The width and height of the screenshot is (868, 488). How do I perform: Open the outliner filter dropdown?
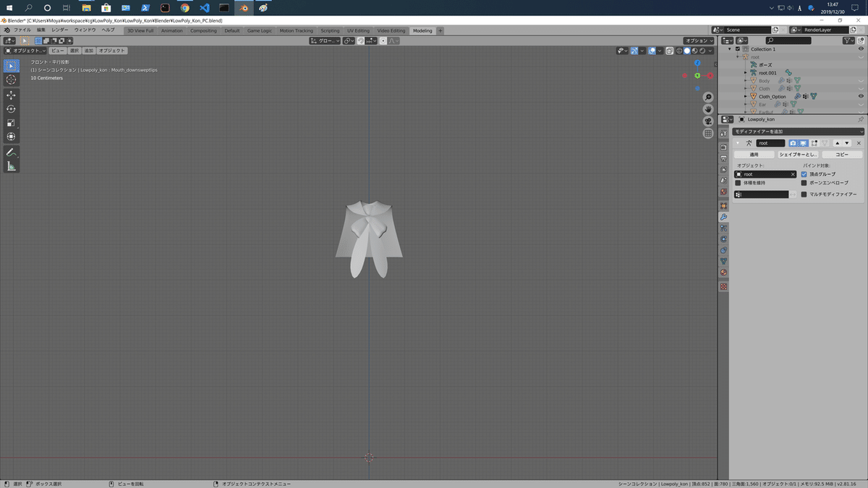pos(849,40)
